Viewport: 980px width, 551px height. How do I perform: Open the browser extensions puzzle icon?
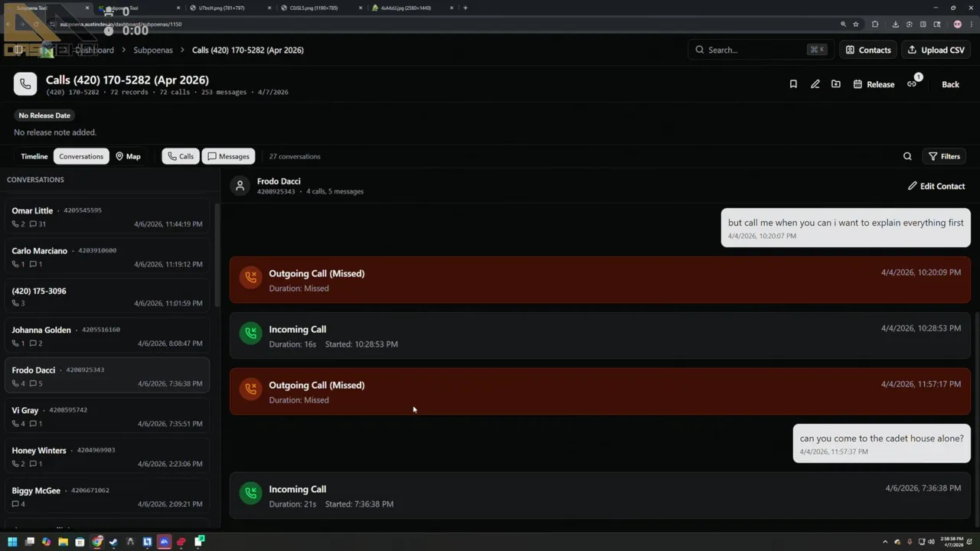875,24
